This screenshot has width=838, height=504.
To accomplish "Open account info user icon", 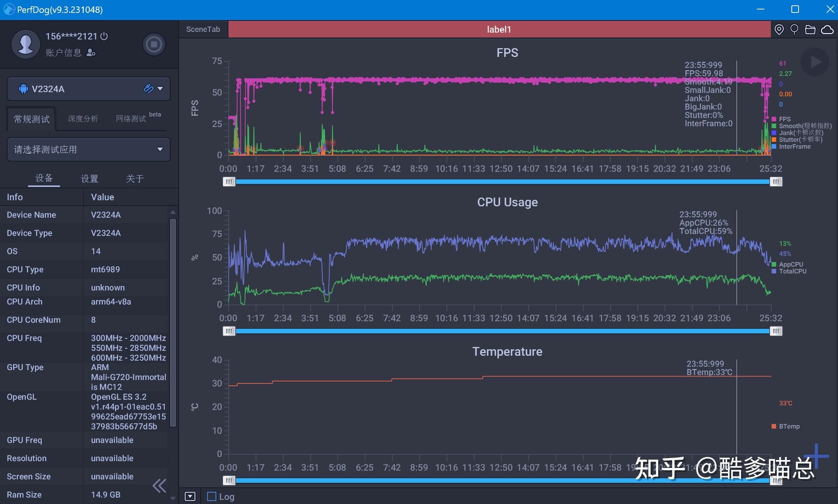I will click(91, 53).
